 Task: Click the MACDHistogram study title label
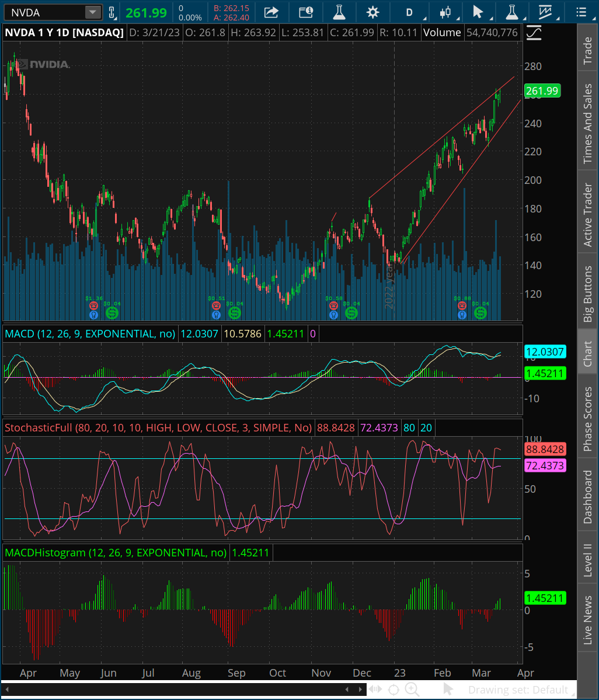[116, 553]
